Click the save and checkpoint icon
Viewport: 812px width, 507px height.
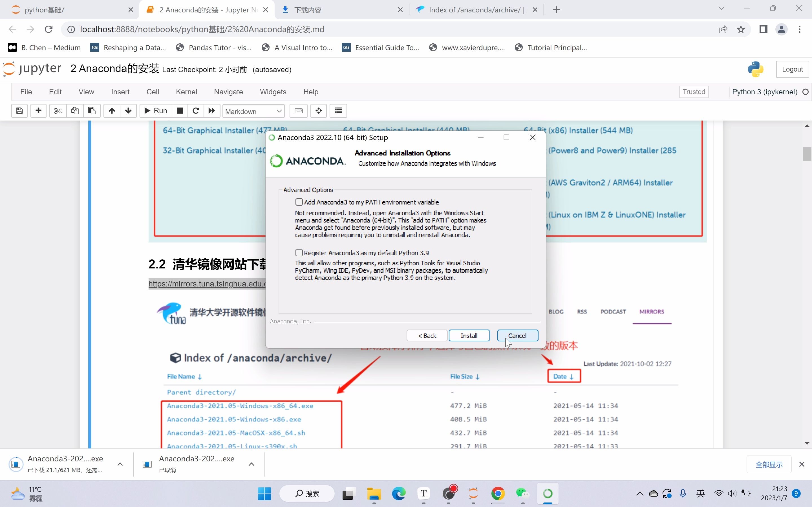tap(19, 111)
